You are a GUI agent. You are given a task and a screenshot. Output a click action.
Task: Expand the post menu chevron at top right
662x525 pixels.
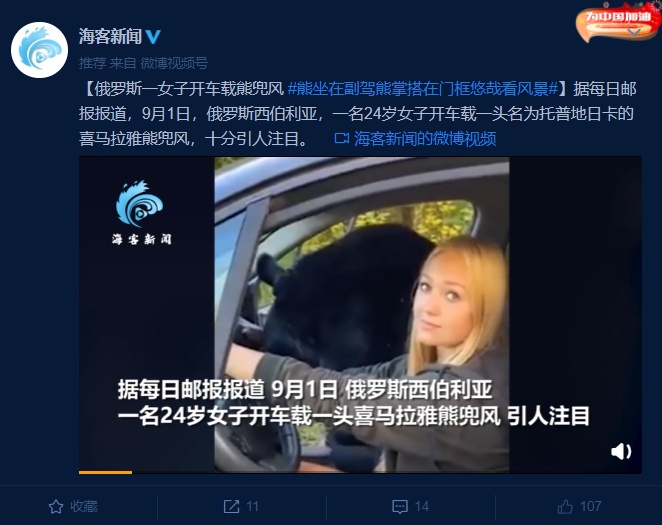click(x=634, y=32)
